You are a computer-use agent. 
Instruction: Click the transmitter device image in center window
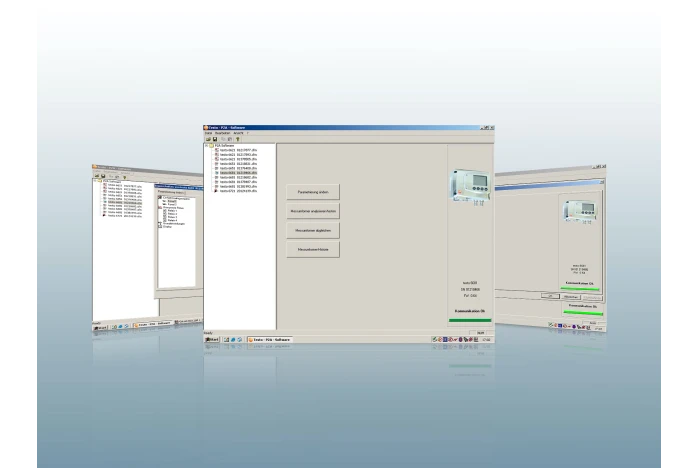[x=470, y=185]
